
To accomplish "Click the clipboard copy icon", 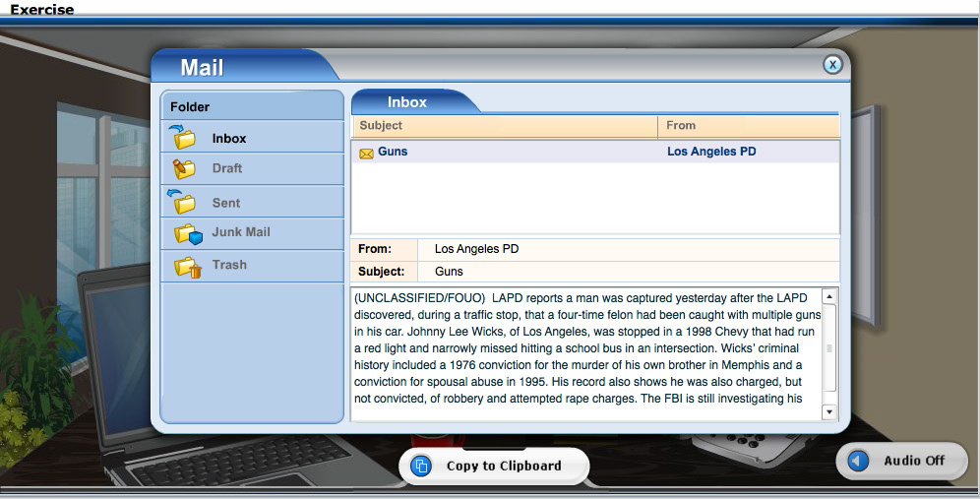I will (421, 466).
